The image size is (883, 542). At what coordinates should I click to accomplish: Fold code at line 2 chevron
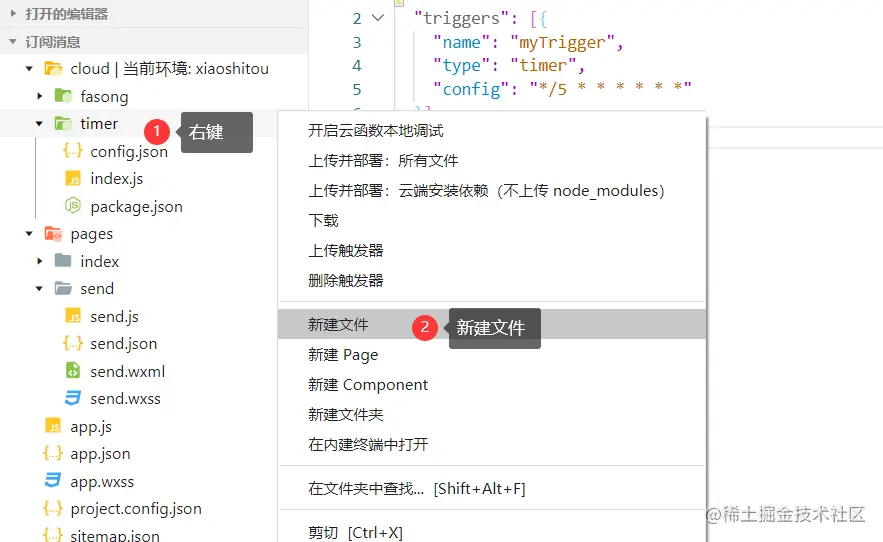[x=378, y=18]
